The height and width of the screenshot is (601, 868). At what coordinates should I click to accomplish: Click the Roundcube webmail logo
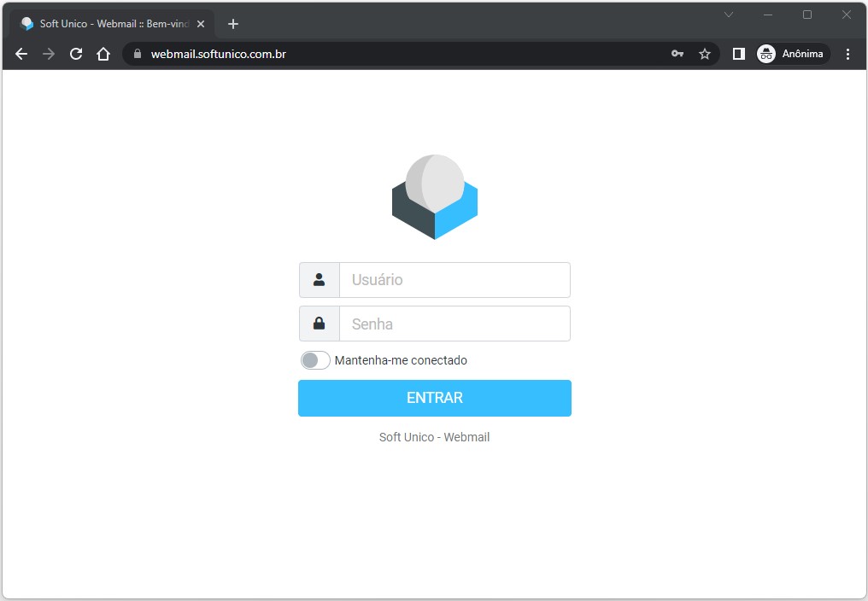[434, 195]
